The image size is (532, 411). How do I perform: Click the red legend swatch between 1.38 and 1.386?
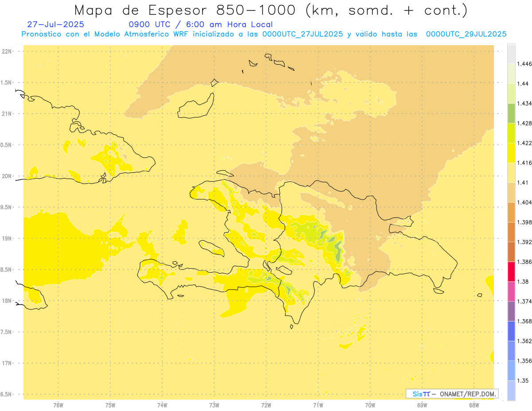click(x=511, y=271)
